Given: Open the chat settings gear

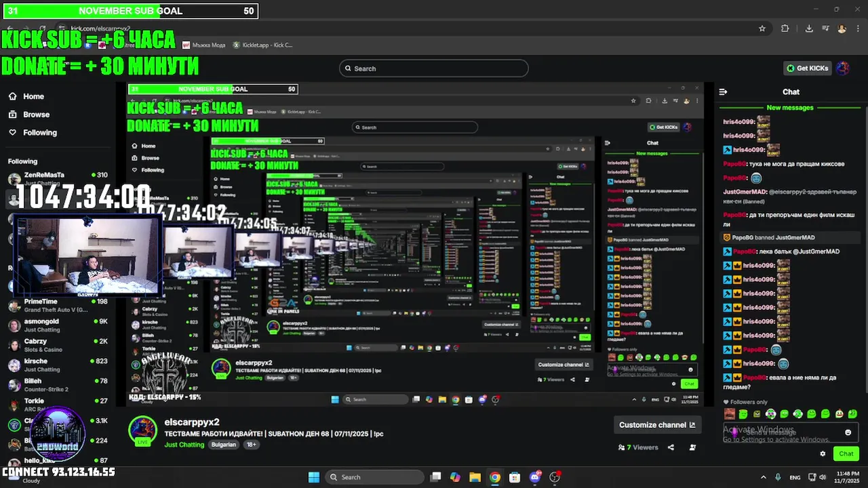Looking at the screenshot, I should 823,454.
